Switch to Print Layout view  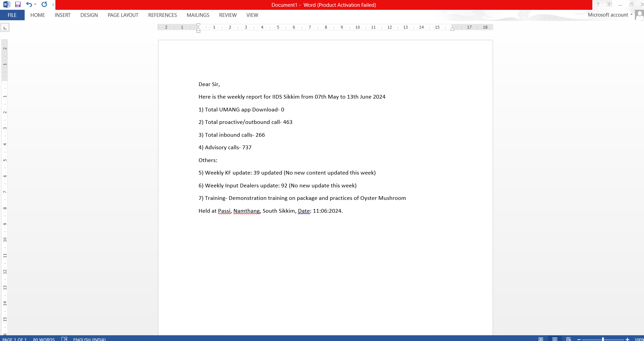pos(555,339)
